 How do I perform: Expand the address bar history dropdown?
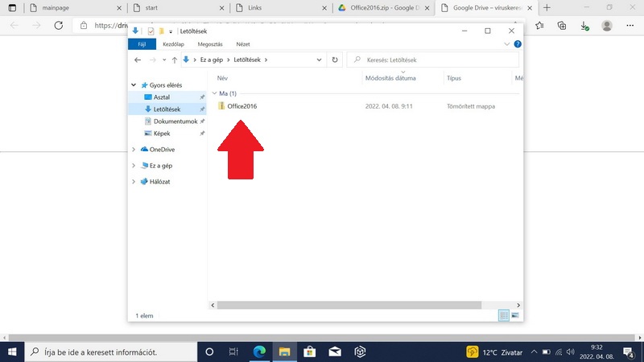(x=319, y=60)
